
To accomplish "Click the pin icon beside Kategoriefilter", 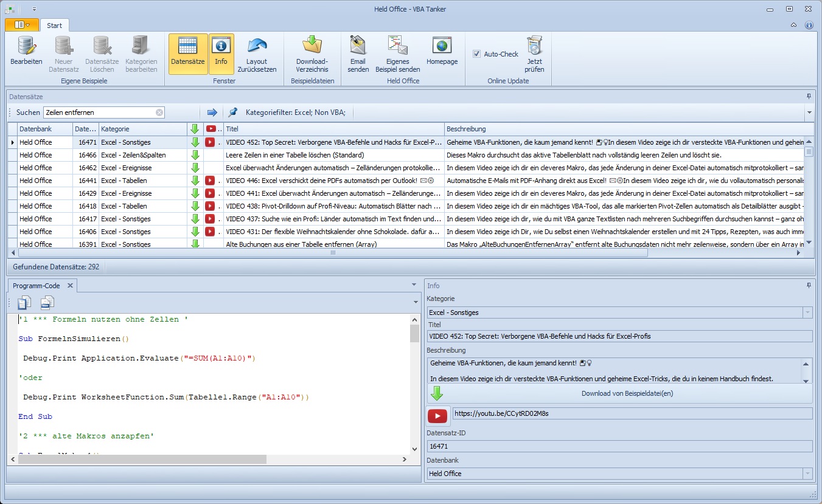I will point(232,112).
